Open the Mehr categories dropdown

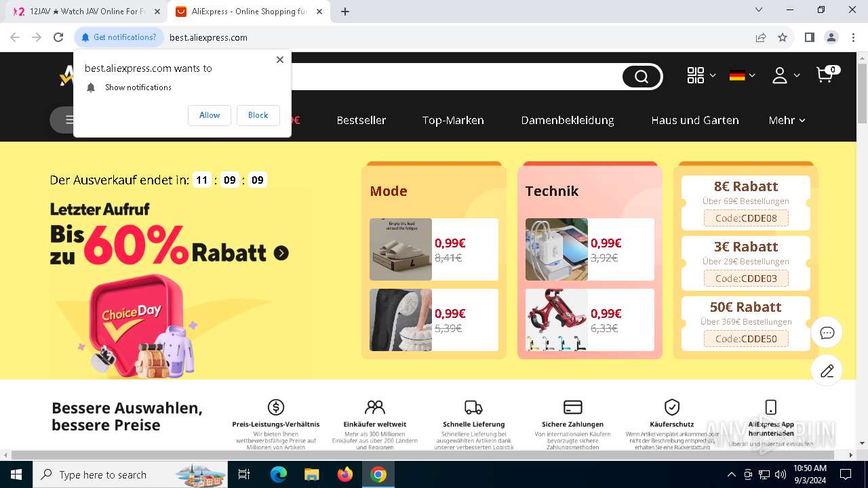(787, 120)
